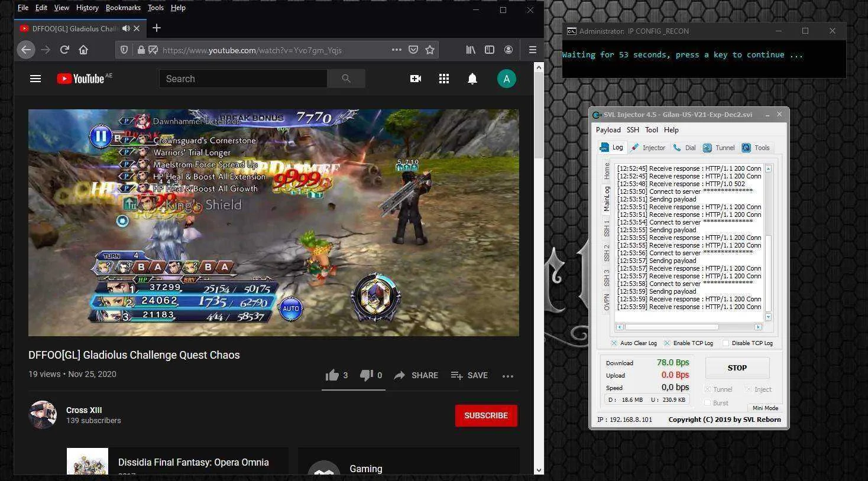Screen dimensions: 868x481
Task: Click STOP button in SVL Injector
Action: (x=737, y=368)
